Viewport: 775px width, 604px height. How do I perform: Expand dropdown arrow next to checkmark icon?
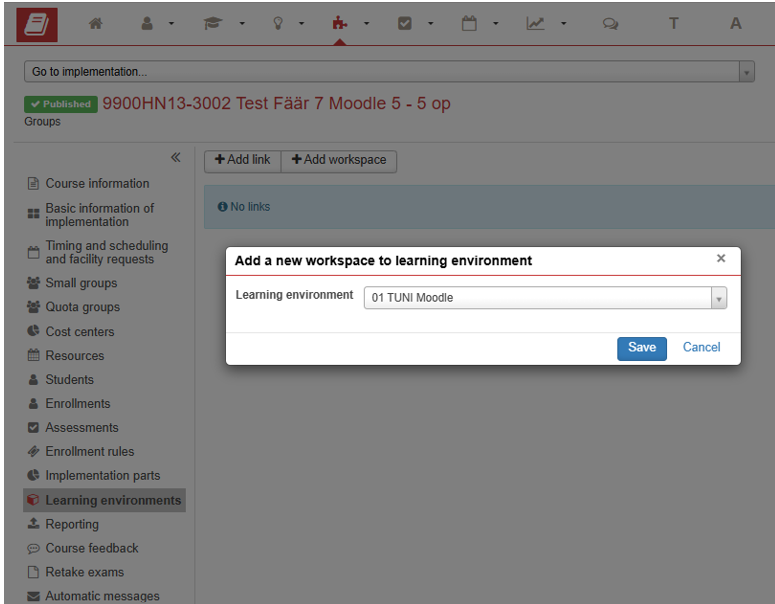[431, 23]
